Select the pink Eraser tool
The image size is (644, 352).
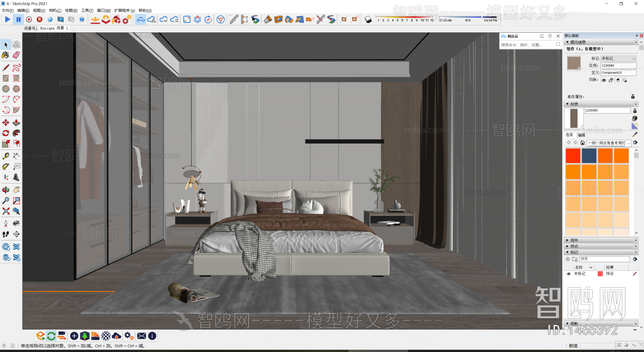pyautogui.click(x=16, y=55)
